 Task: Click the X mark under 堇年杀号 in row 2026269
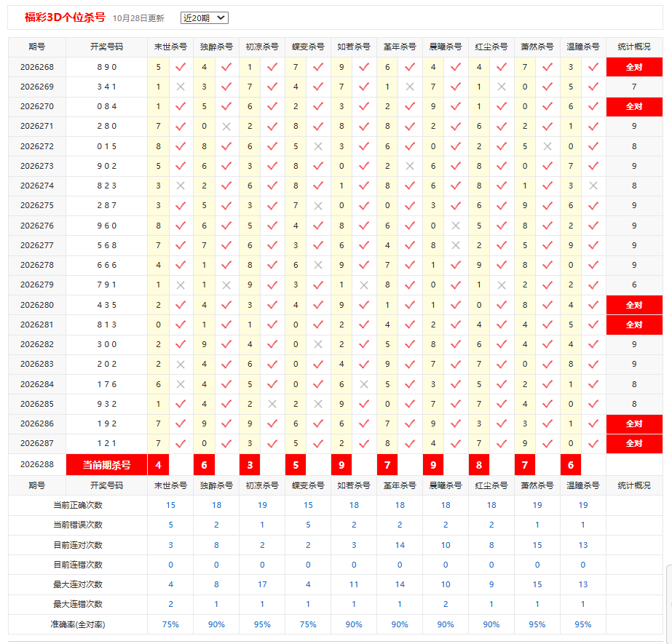pos(410,87)
